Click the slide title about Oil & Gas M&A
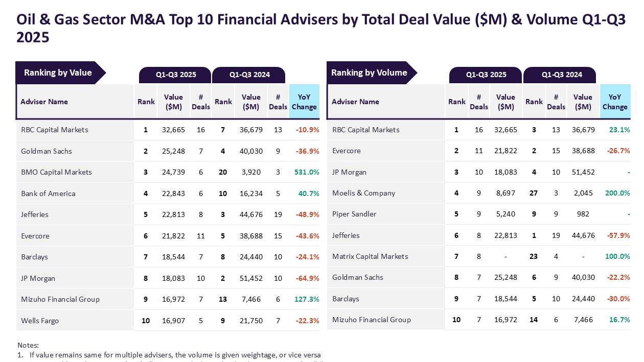644x362 pixels. coord(321,28)
